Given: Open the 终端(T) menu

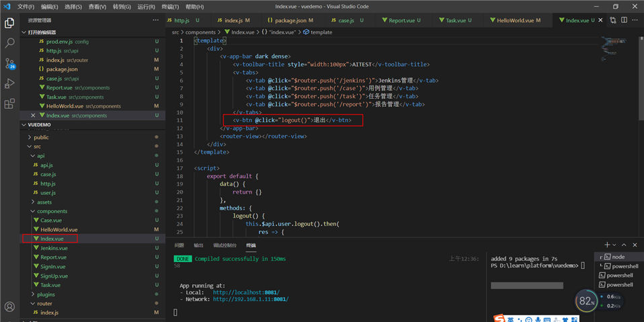Looking at the screenshot, I should click(x=170, y=7).
